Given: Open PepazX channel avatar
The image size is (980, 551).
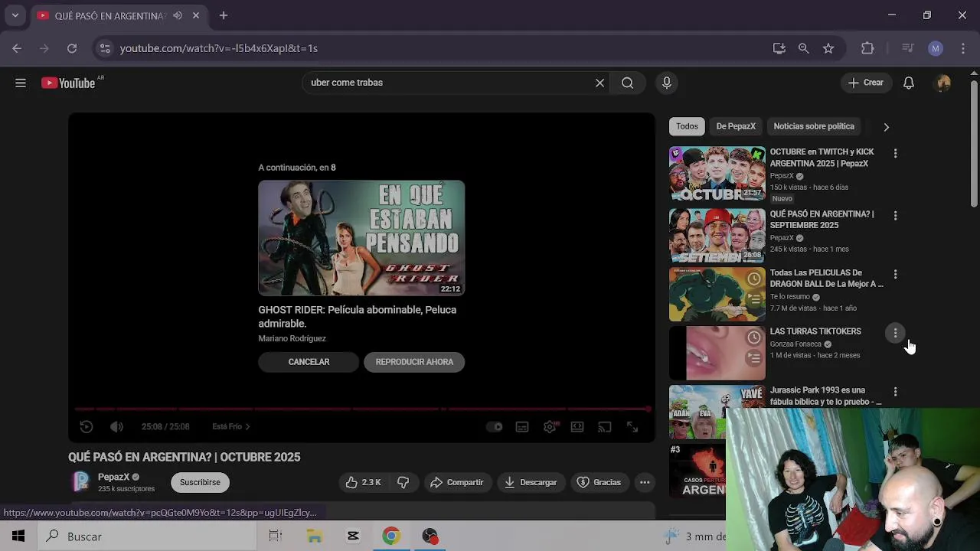Looking at the screenshot, I should coord(80,482).
